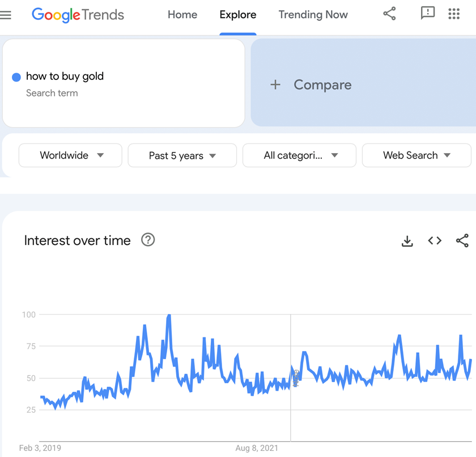
Task: Open the send feedback icon
Action: pyautogui.click(x=428, y=14)
